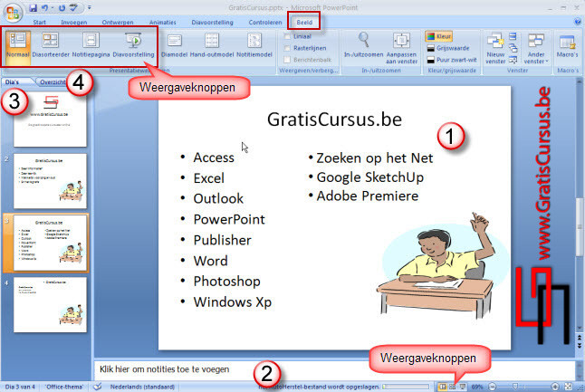
Task: Open the Controleren ribbon tab
Action: (265, 23)
